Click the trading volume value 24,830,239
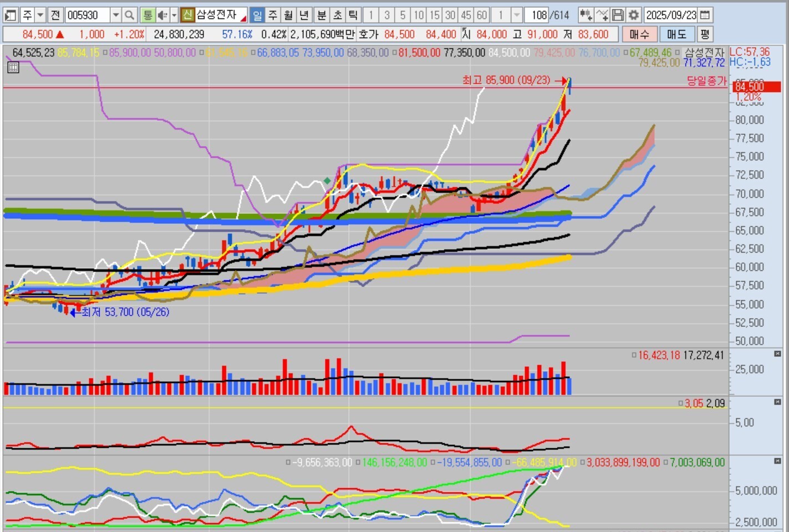Image resolution: width=789 pixels, height=532 pixels. pyautogui.click(x=179, y=34)
